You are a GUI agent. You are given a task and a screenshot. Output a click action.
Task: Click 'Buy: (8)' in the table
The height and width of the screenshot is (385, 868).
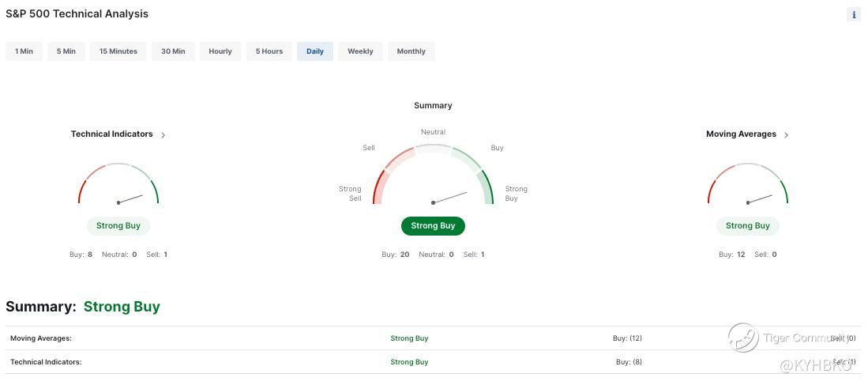(629, 362)
